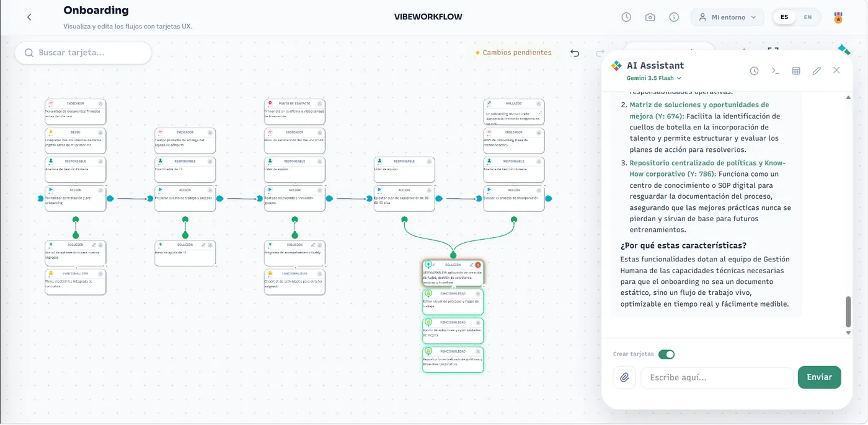Go back with the left chevron arrow
Image resolution: width=868 pixels, height=425 pixels.
tap(29, 17)
